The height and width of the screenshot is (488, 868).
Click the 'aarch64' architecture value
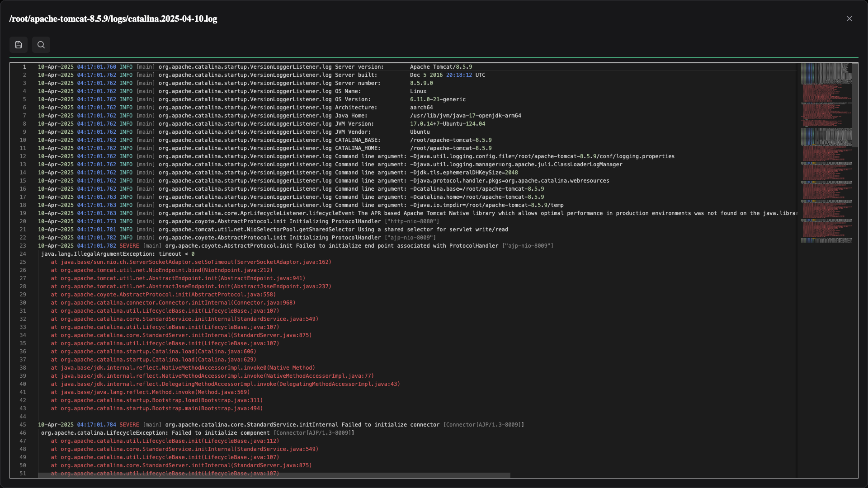point(421,108)
